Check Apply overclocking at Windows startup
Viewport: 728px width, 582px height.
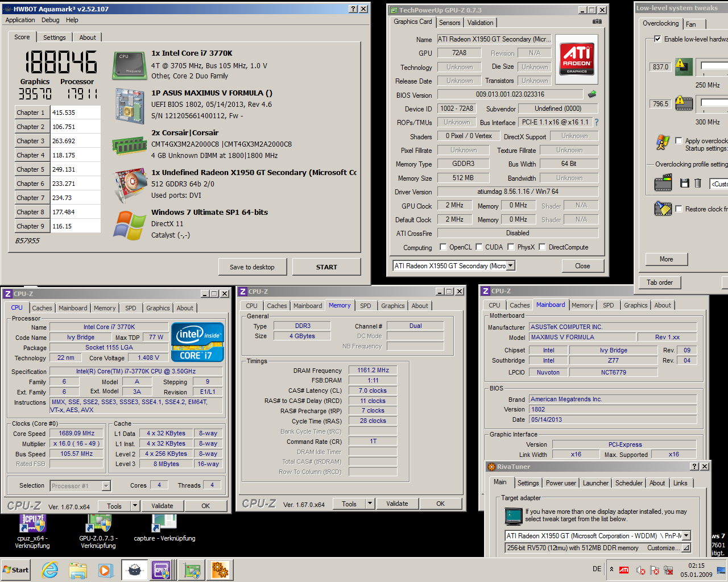tap(679, 140)
